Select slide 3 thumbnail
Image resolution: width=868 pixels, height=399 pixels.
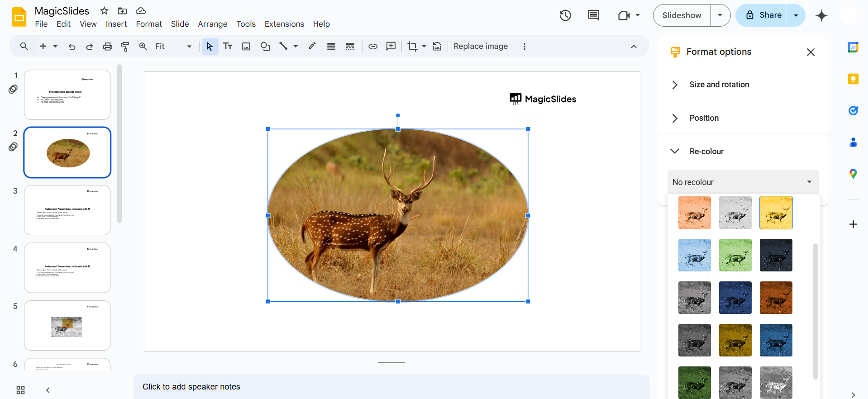(67, 210)
